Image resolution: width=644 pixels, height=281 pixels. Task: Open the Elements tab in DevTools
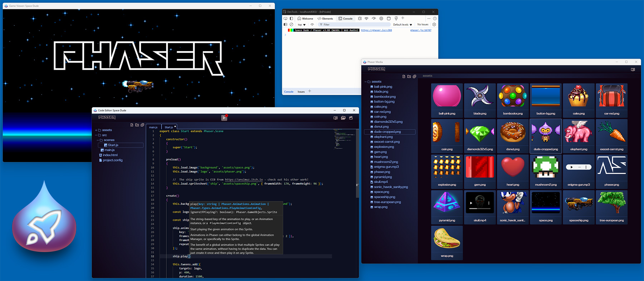[x=325, y=19]
